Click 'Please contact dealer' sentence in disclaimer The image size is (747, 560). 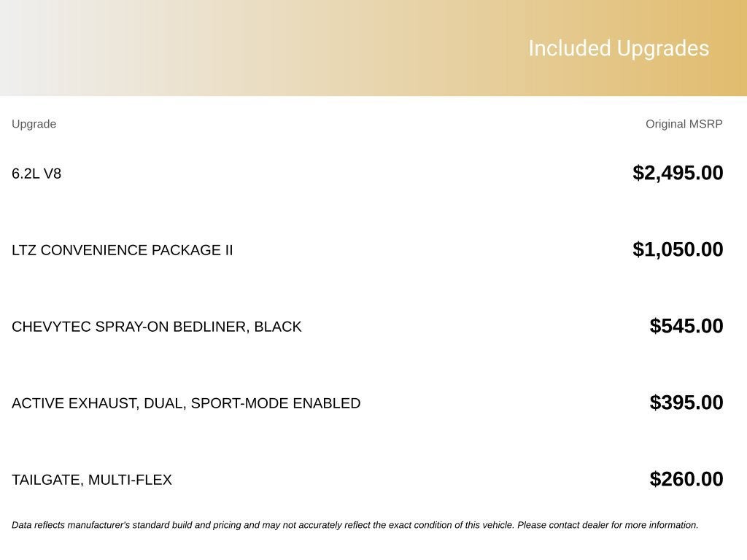[608, 525]
